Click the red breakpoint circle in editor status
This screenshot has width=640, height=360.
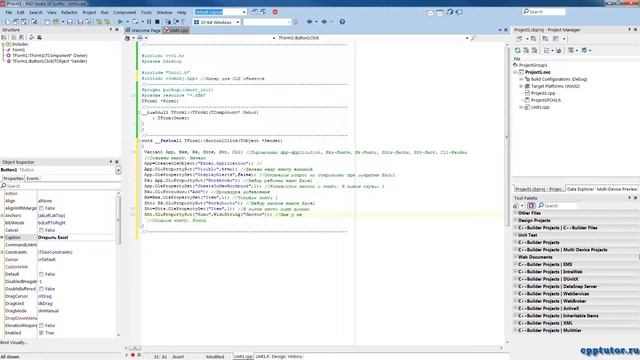pos(133,355)
